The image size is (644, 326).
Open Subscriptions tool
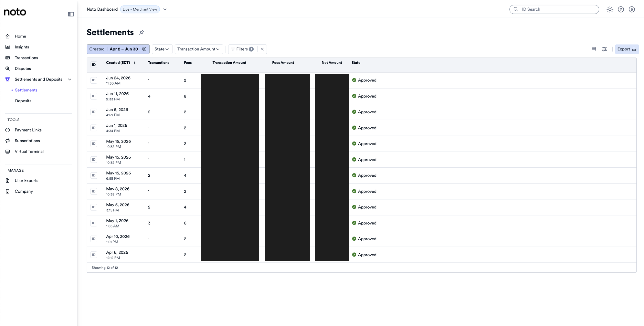click(27, 141)
